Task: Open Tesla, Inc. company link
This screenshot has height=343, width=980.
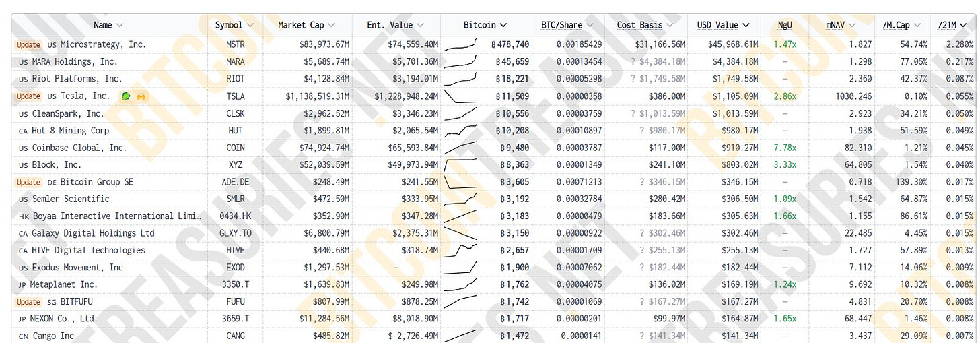Action: (85, 96)
